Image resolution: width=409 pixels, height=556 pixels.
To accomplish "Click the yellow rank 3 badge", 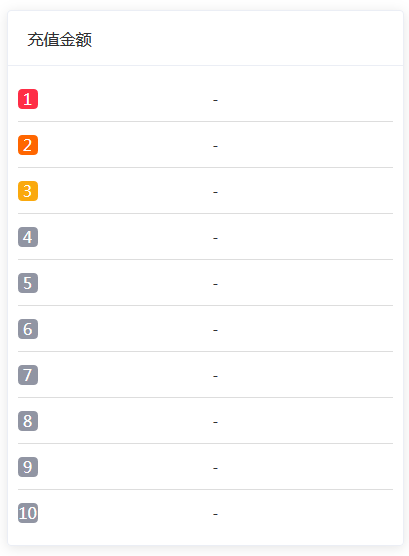I will (x=28, y=191).
